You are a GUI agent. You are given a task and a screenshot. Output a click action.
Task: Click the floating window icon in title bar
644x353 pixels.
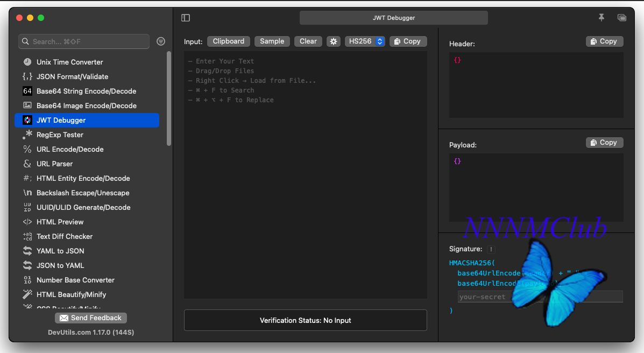coord(622,18)
